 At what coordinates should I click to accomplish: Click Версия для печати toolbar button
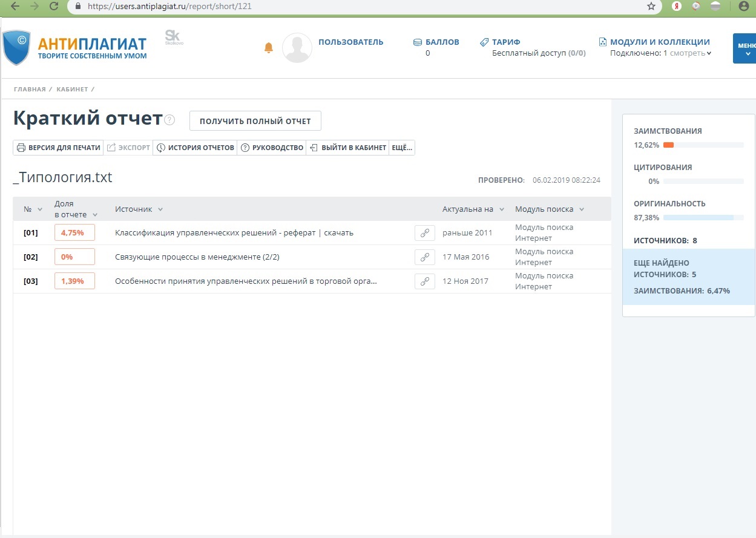58,148
